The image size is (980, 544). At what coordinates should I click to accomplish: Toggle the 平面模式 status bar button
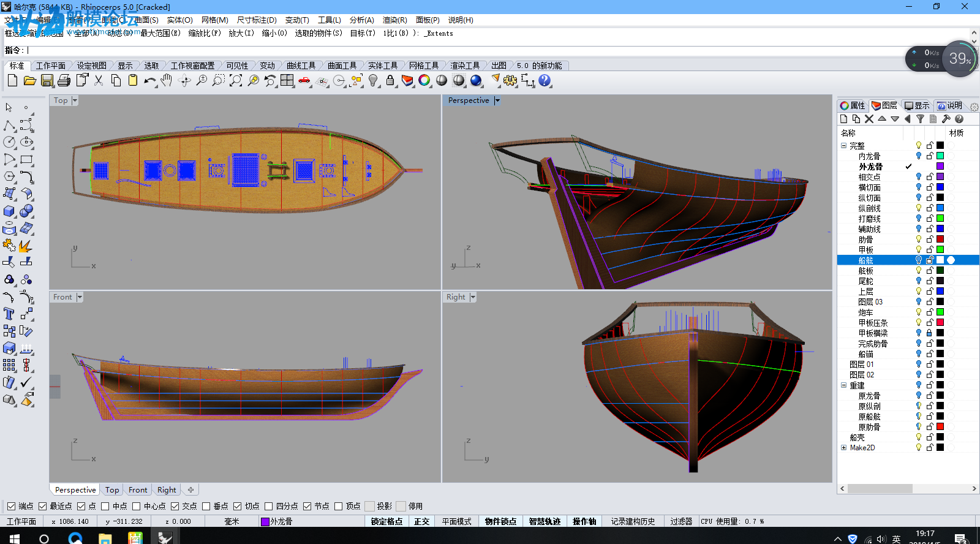point(457,521)
